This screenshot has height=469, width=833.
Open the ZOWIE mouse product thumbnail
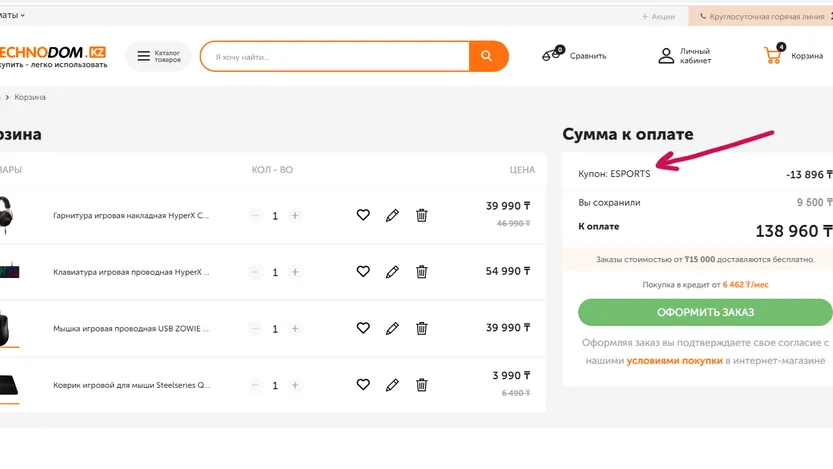8,326
